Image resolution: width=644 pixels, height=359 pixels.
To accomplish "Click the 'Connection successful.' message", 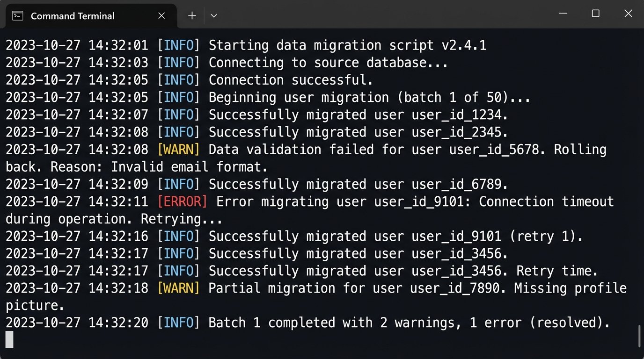I will pyautogui.click(x=291, y=80).
